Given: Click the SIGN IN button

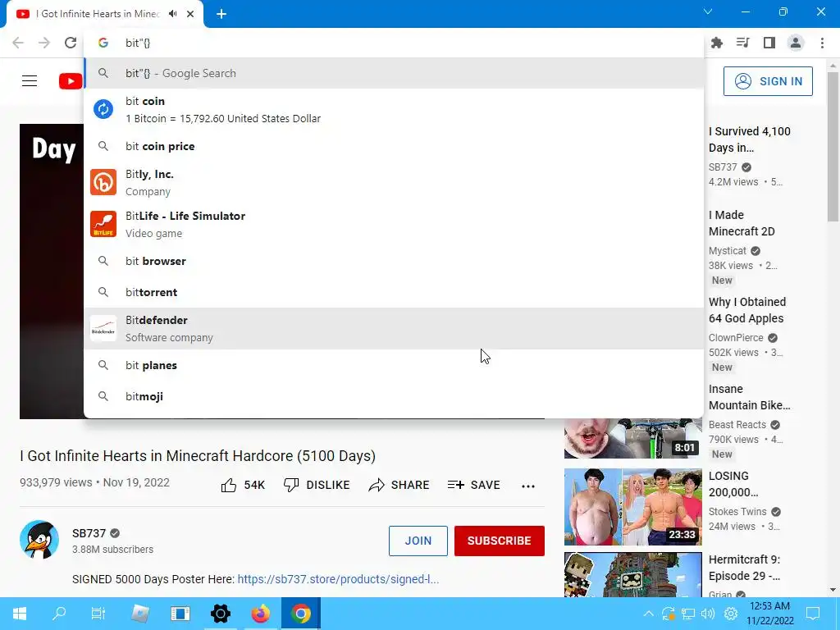Looking at the screenshot, I should tap(768, 81).
